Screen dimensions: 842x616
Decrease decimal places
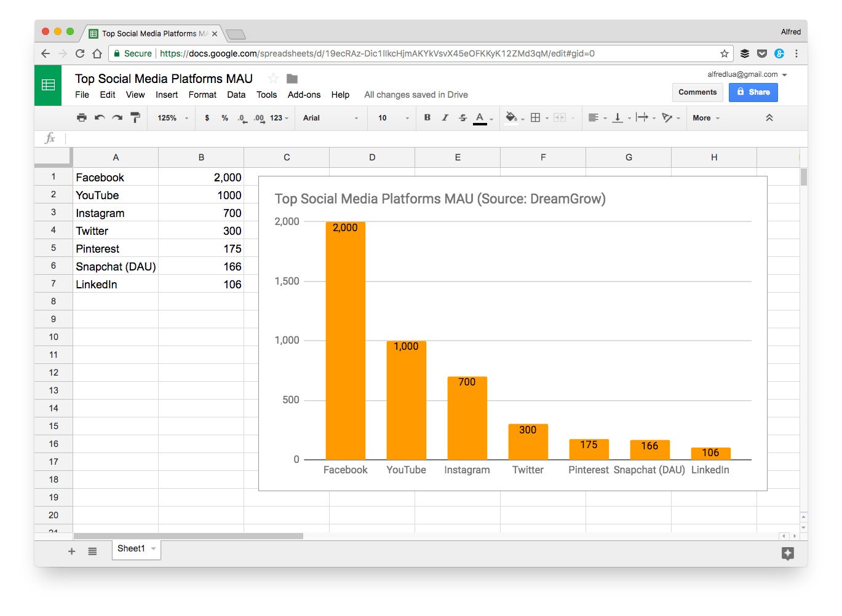[x=242, y=118]
